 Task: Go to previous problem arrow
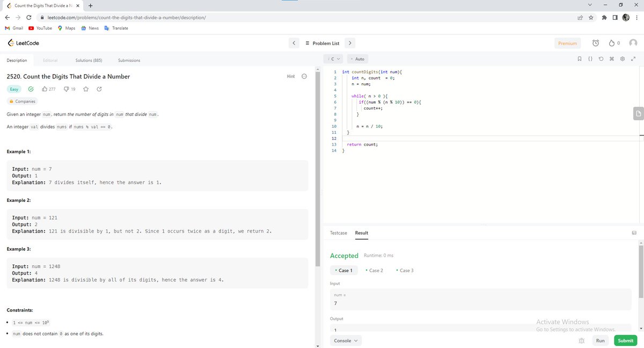click(294, 43)
